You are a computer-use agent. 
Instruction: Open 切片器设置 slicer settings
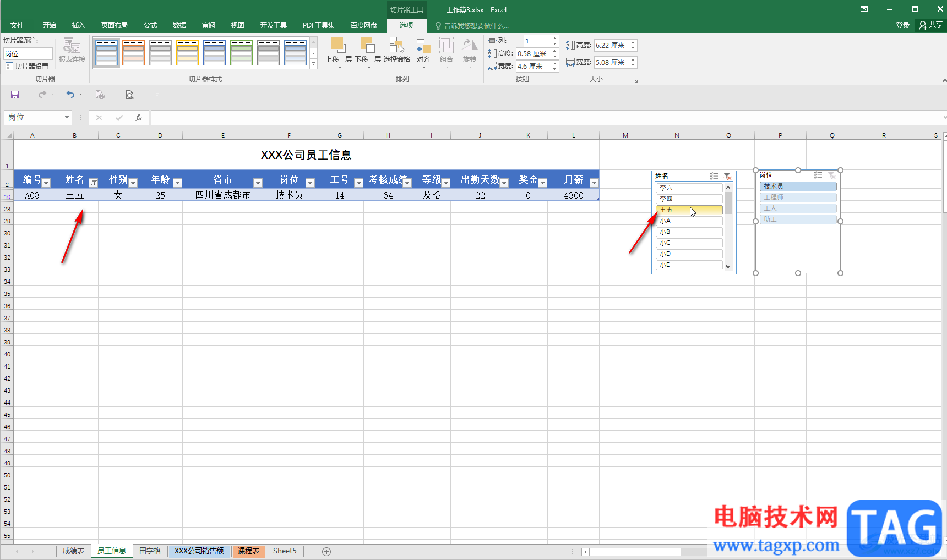click(27, 66)
